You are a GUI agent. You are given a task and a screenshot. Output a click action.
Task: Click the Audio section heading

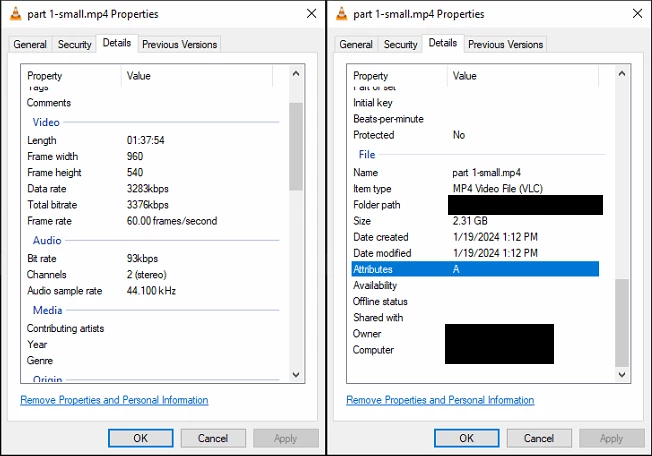coord(47,240)
